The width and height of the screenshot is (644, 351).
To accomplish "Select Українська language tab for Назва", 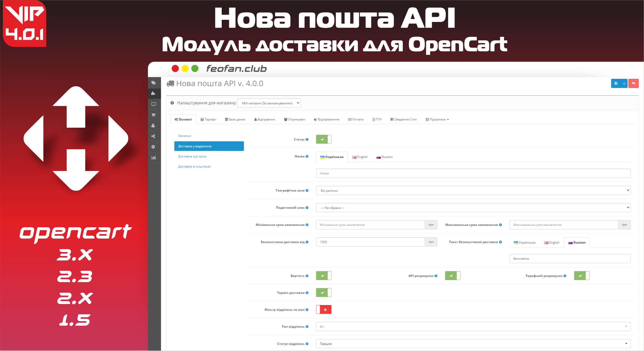I will 332,157.
